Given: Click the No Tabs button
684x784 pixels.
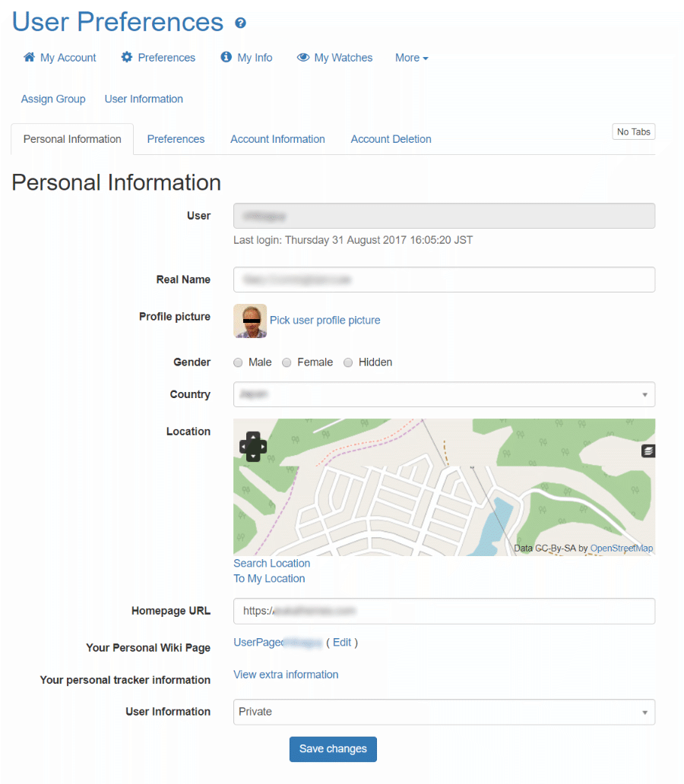Looking at the screenshot, I should coord(634,132).
